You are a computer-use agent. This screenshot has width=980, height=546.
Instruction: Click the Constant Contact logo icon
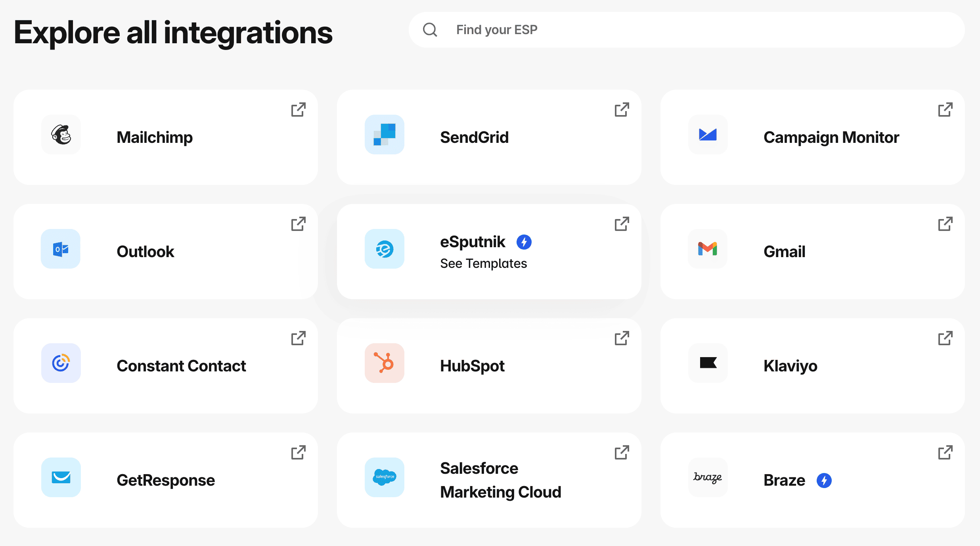61,363
